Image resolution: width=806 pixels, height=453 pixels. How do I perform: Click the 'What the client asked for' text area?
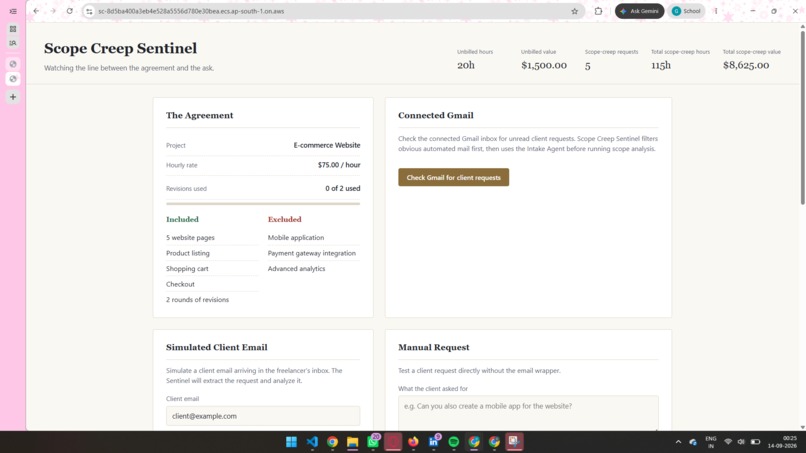pos(528,412)
